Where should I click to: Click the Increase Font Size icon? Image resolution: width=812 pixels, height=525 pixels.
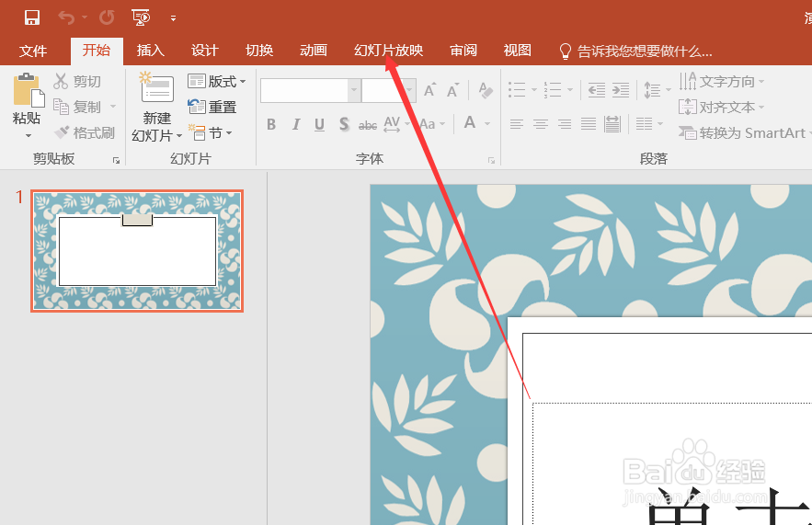coord(429,90)
